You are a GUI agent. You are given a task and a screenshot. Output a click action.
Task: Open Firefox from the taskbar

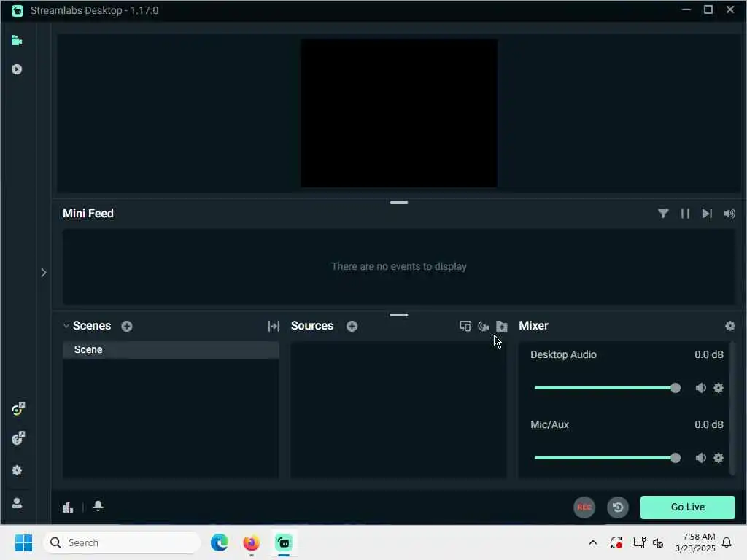point(252,542)
